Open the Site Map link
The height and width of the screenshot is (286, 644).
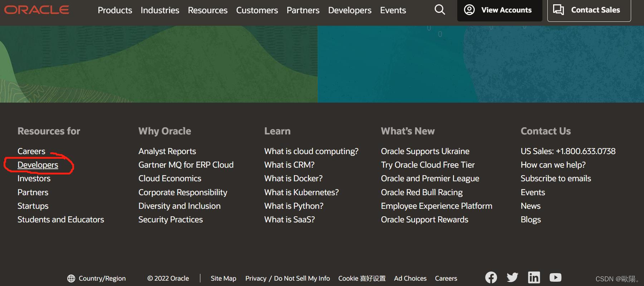(223, 278)
